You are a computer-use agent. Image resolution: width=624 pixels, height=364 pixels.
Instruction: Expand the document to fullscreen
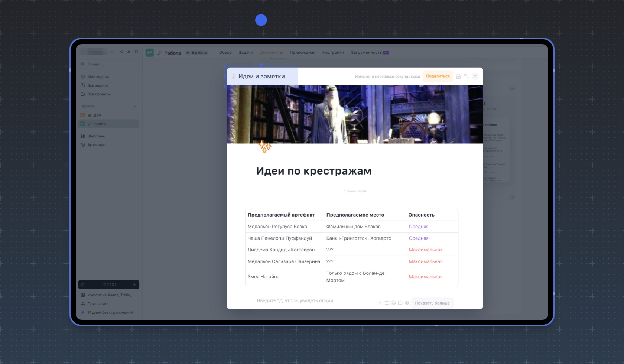coord(467,76)
